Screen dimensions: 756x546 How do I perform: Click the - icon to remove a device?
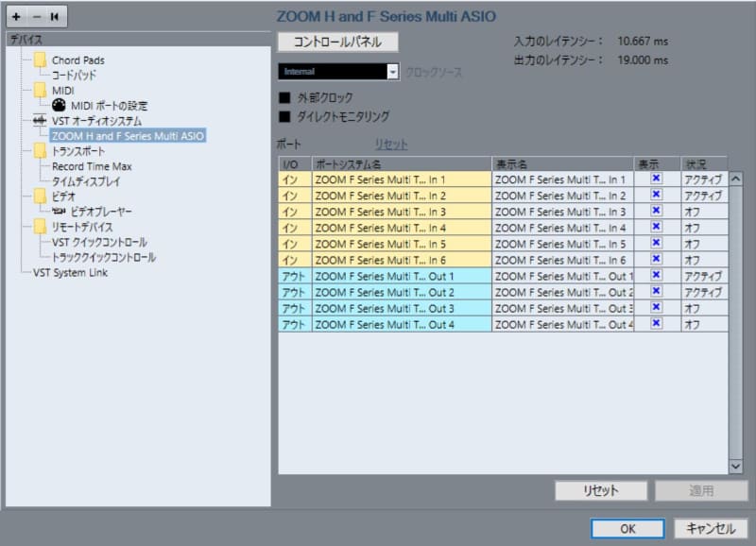(36, 15)
